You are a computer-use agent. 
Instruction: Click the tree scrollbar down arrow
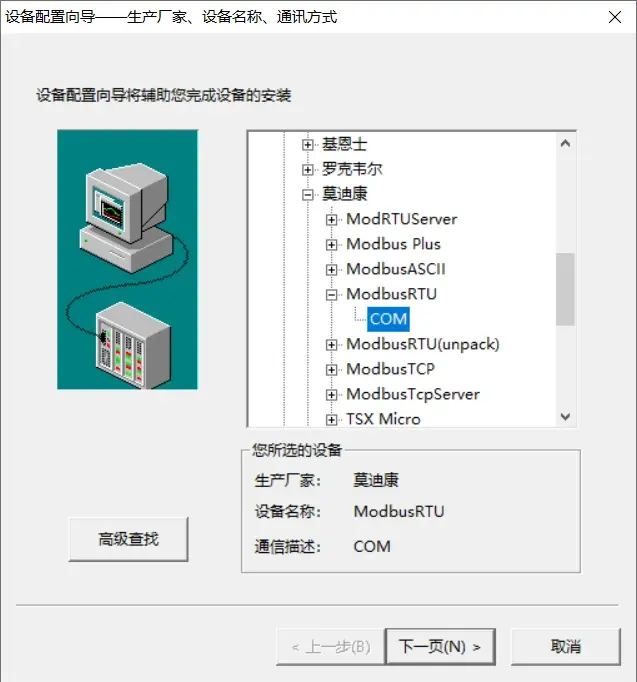click(x=565, y=417)
